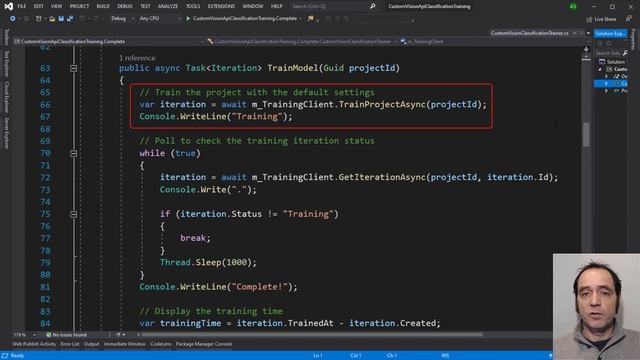Open the WINDOW menu
640x360 pixels.
click(253, 6)
